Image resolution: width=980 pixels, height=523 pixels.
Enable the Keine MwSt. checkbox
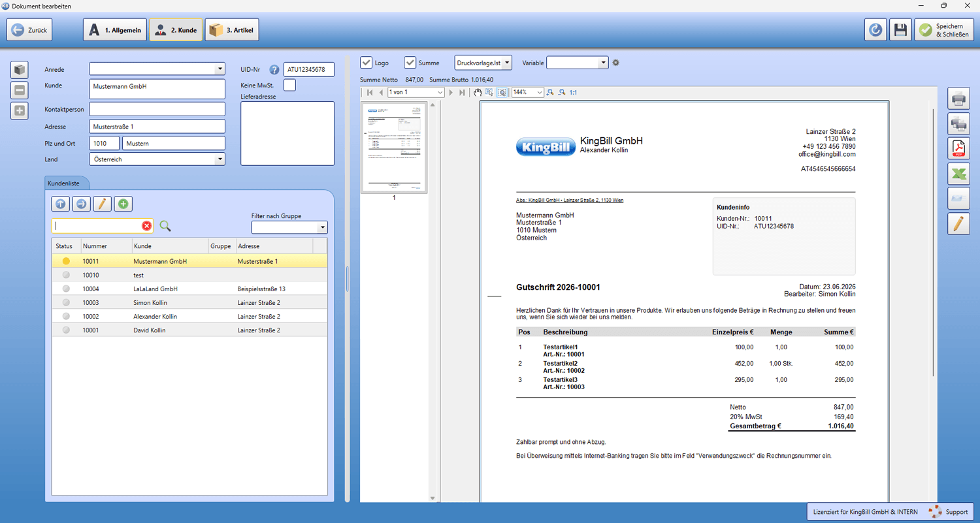point(289,85)
